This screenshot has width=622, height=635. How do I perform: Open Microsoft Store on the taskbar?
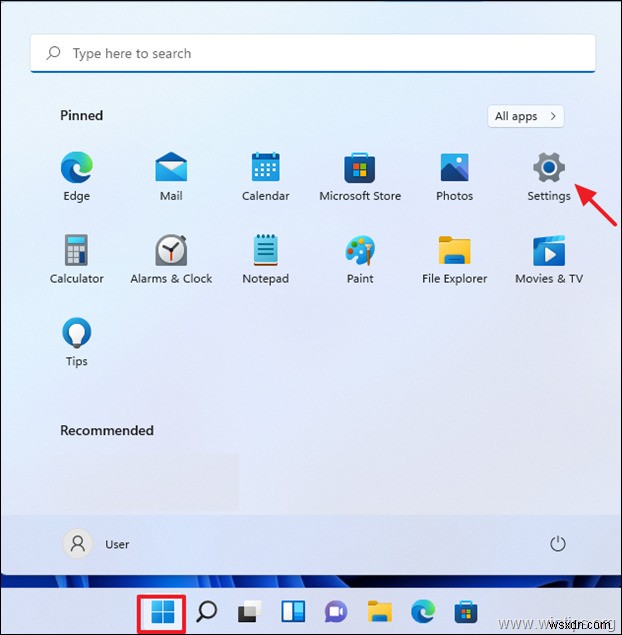coord(466,612)
